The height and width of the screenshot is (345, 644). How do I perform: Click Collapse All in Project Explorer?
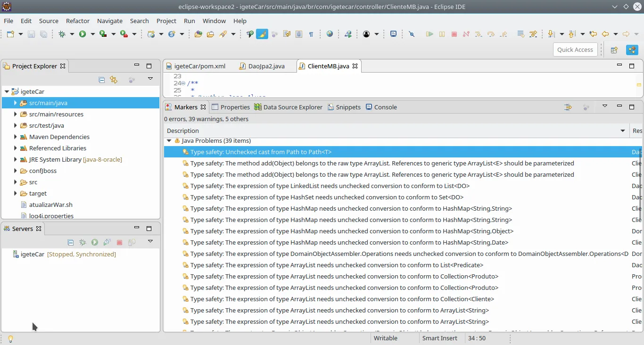tap(101, 80)
